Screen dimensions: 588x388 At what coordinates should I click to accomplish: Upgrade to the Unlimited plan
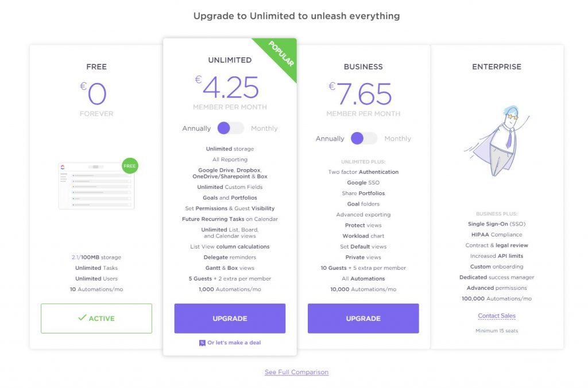[x=230, y=319]
